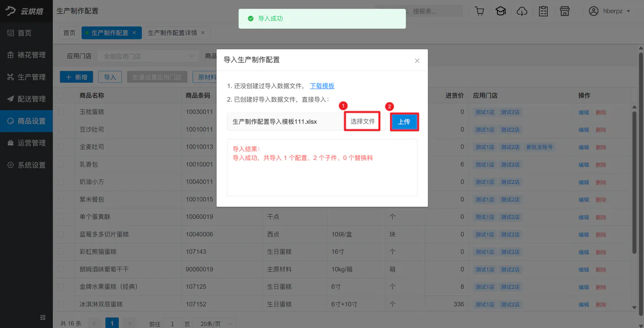Click the blue 上传 button
This screenshot has width=644, height=328.
tap(404, 122)
